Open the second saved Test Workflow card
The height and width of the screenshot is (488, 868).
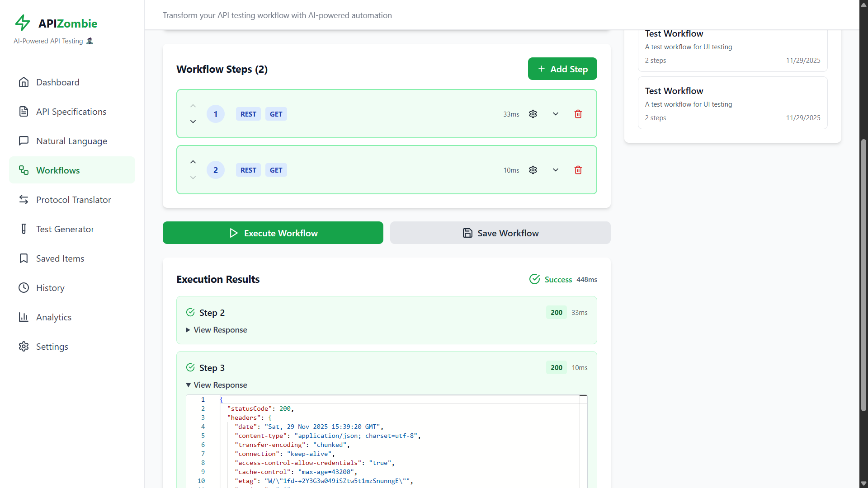[x=732, y=103]
